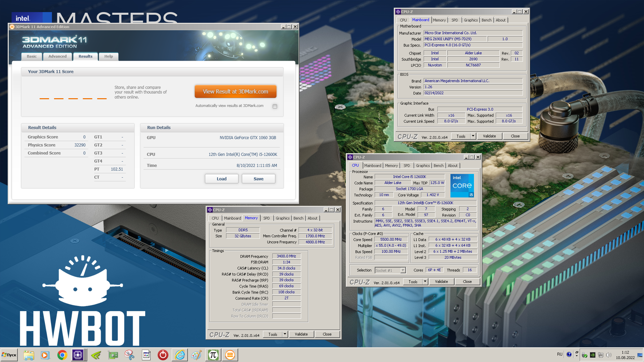Switch to the Pi benchmark taskbar icon
644x362 pixels.
point(213,355)
